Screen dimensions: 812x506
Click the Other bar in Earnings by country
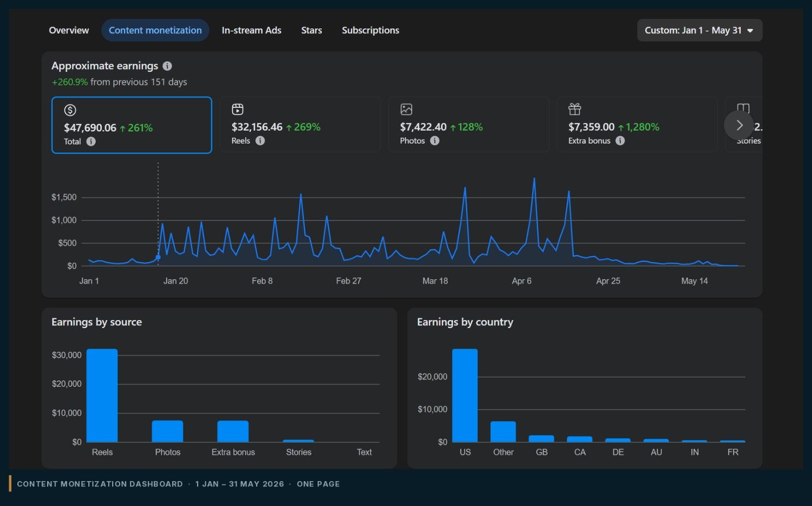tap(503, 432)
